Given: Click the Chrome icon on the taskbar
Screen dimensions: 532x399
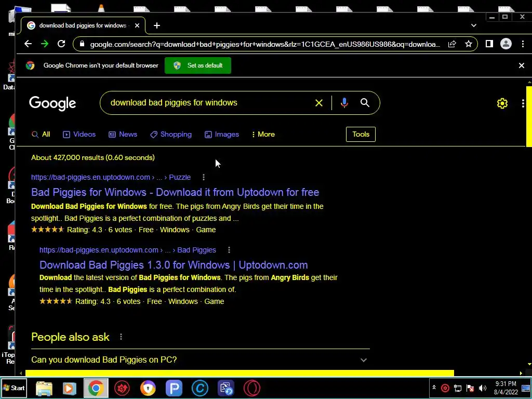Looking at the screenshot, I should tap(96, 388).
